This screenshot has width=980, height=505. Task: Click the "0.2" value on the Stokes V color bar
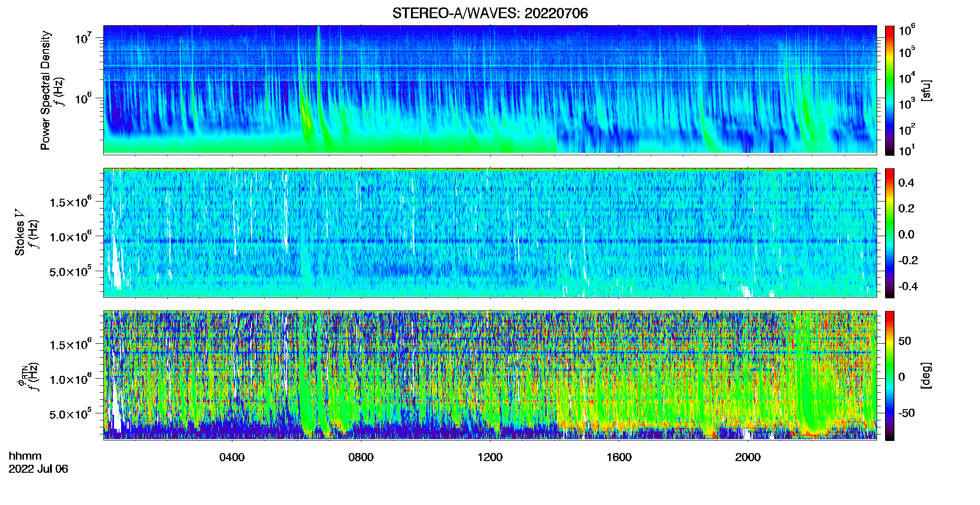point(906,209)
